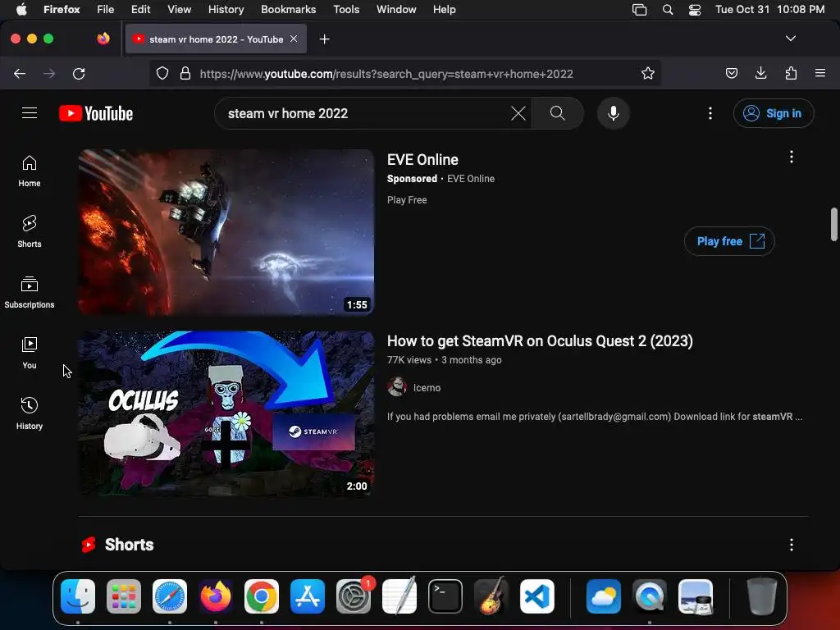Click Sign in button

[x=773, y=113]
